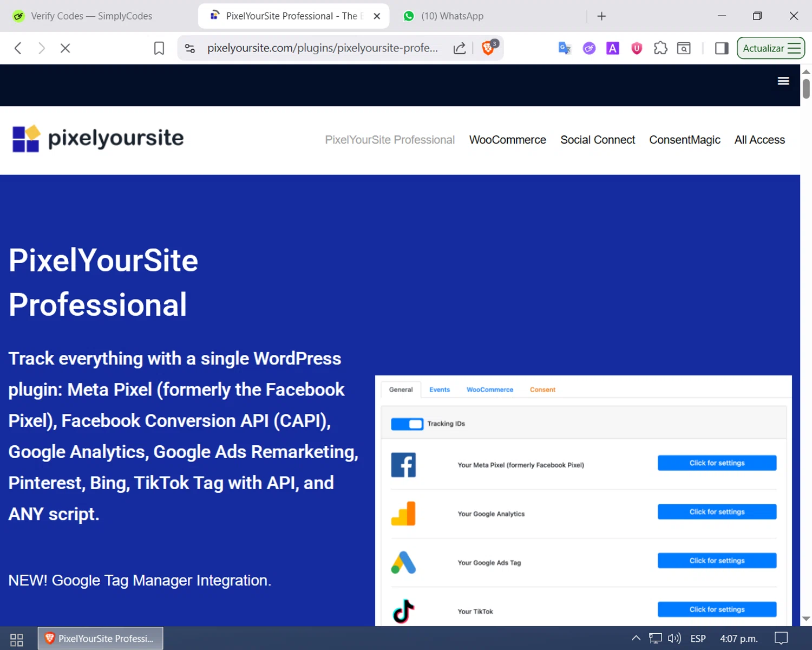Select the Events tab in plugin preview
The height and width of the screenshot is (650, 812).
[440, 389]
